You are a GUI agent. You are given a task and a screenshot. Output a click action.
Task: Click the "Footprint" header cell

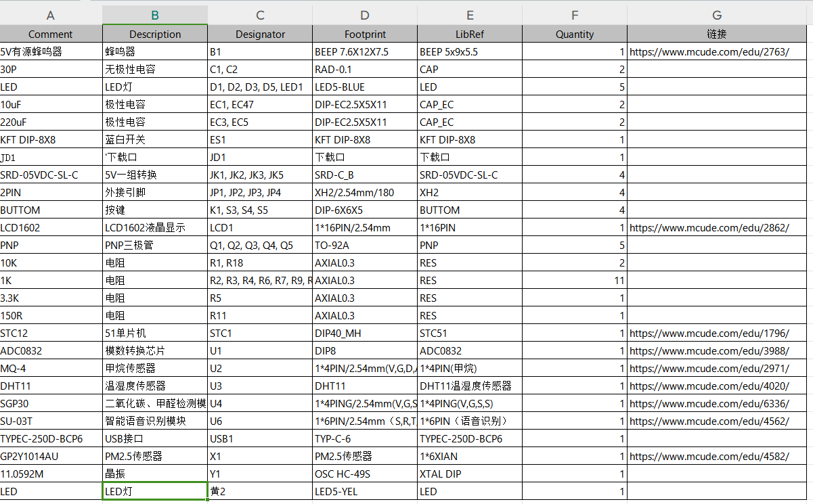[365, 35]
